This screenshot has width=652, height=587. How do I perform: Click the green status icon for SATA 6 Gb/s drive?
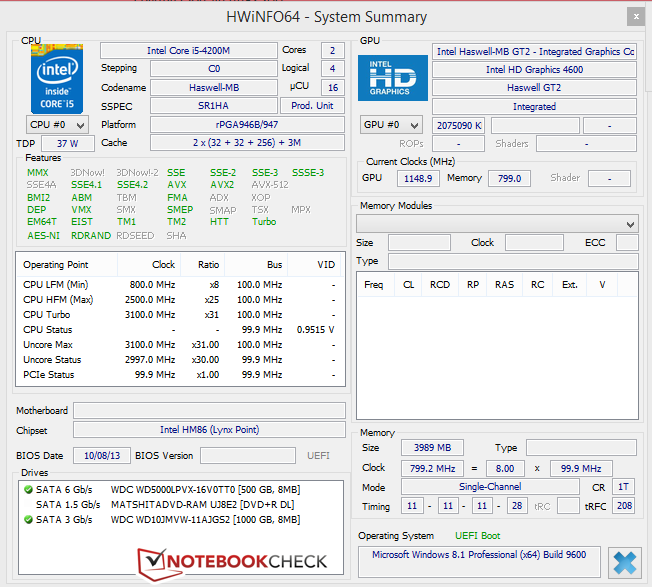coord(28,489)
